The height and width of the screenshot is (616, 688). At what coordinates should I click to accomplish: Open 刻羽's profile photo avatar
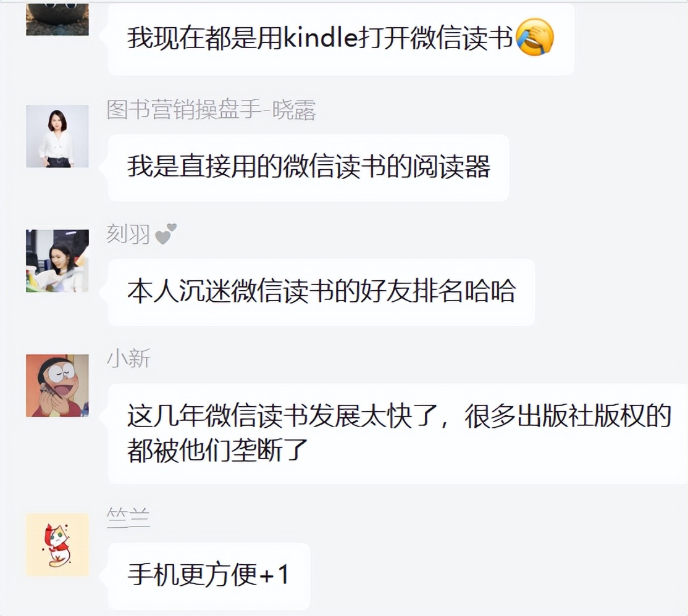point(57,261)
